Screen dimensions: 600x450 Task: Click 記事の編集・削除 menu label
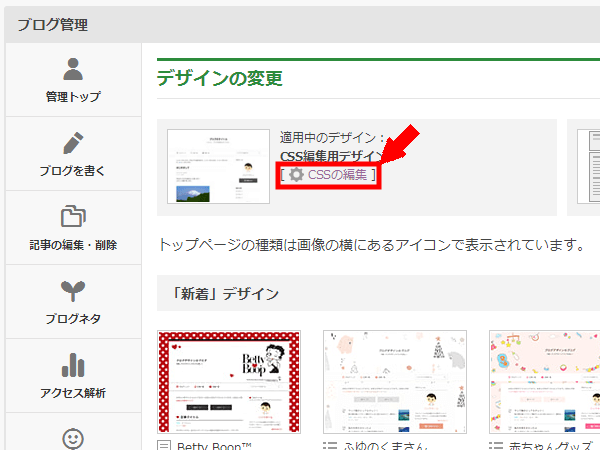pyautogui.click(x=73, y=245)
